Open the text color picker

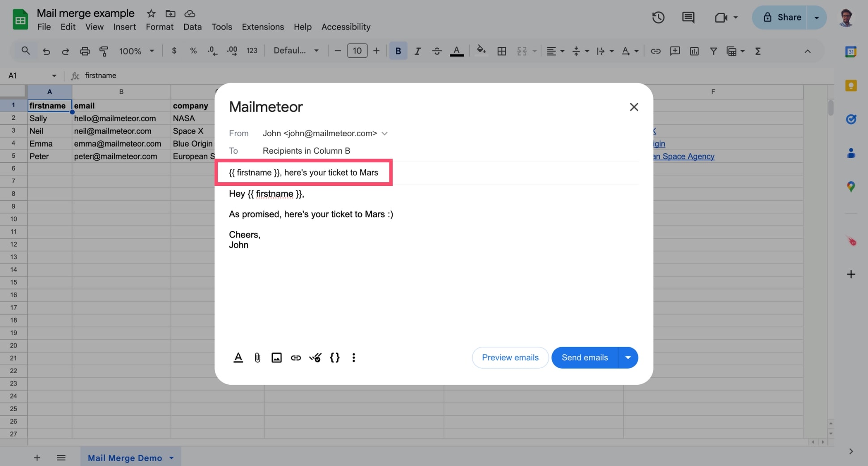coord(457,51)
